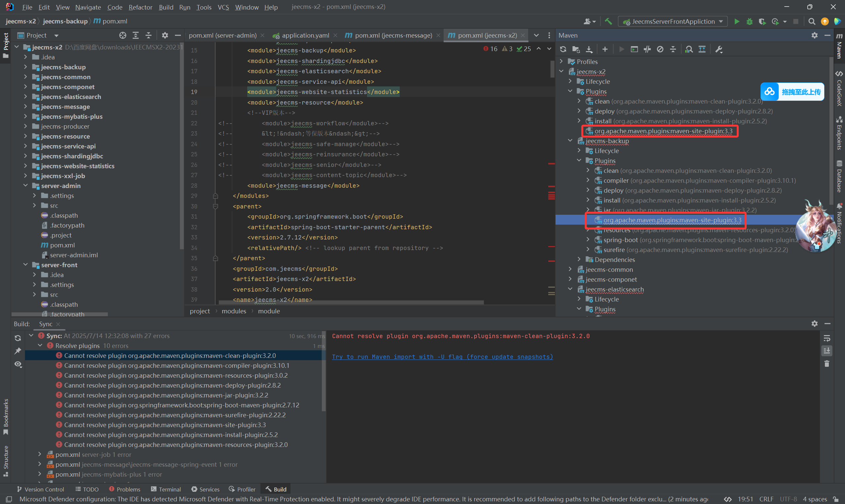
Task: Open the Refactor menu
Action: pyautogui.click(x=140, y=7)
